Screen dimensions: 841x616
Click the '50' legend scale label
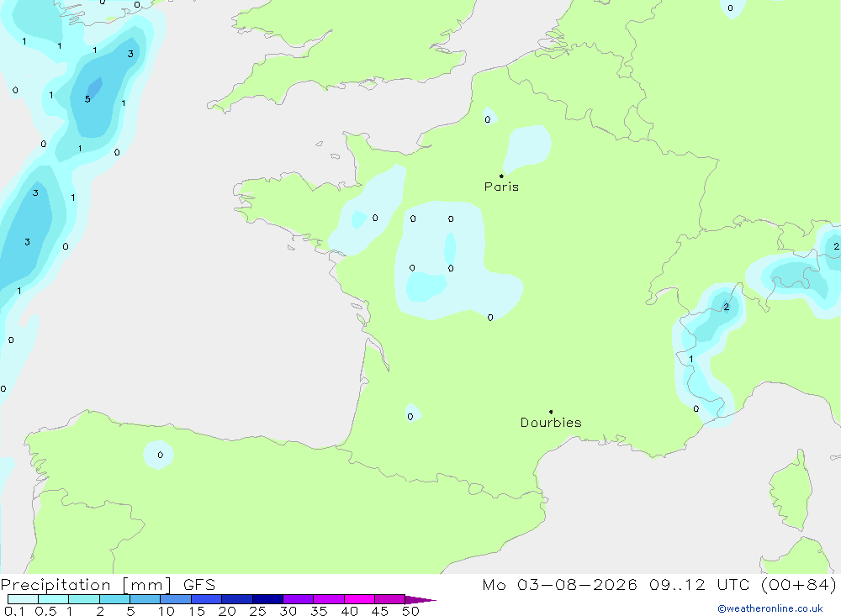pyautogui.click(x=411, y=611)
